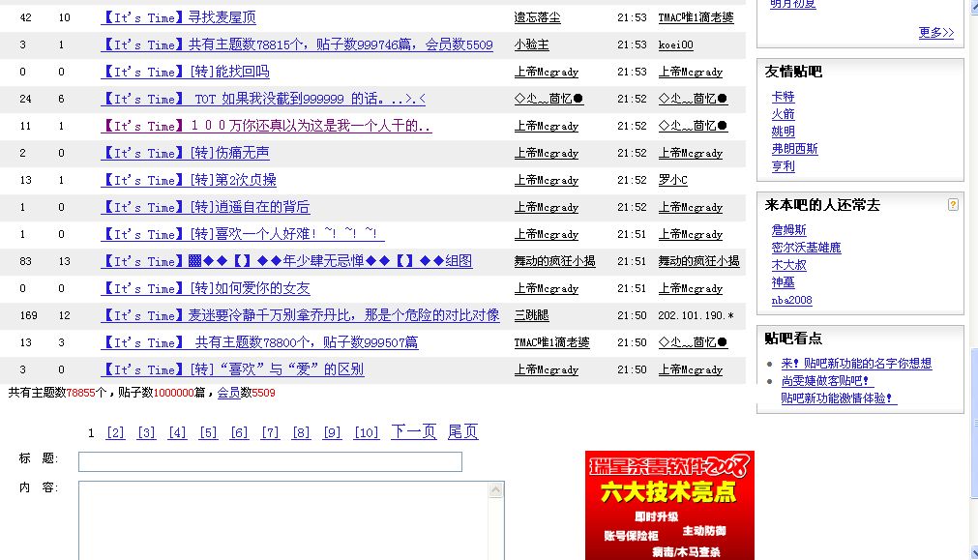Go to page [6]
This screenshot has width=978, height=560.
click(239, 432)
